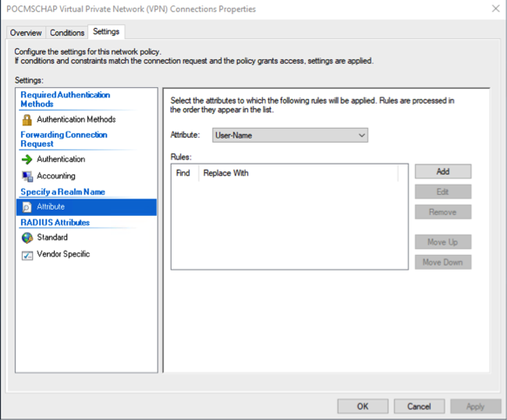507x420 pixels.
Task: Click the green arrow Authentication icon
Action: (27, 159)
